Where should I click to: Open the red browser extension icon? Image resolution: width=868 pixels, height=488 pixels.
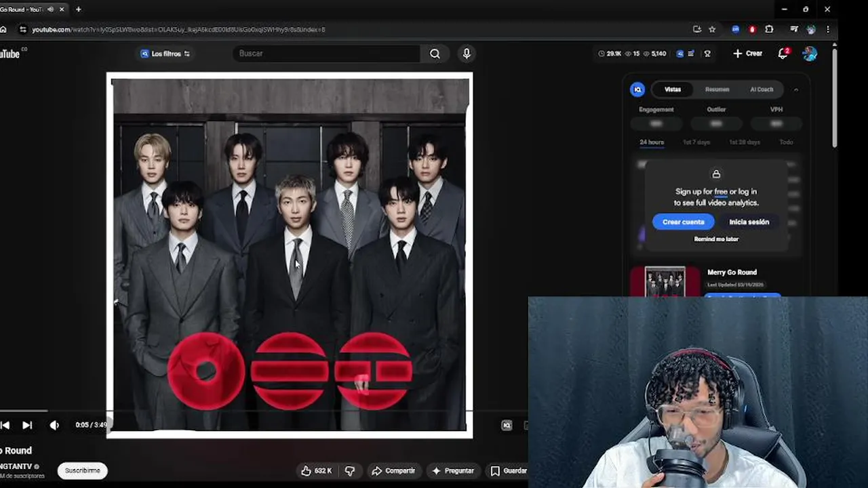tap(752, 29)
